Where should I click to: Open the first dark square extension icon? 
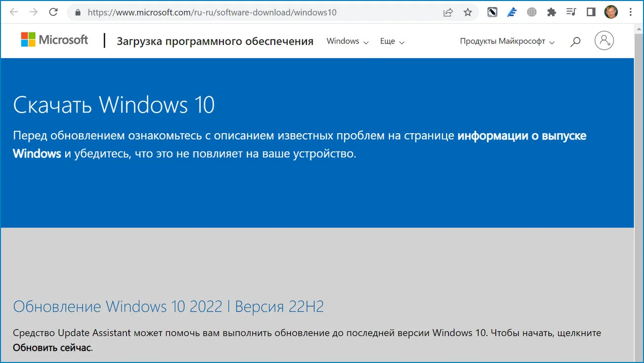point(492,12)
